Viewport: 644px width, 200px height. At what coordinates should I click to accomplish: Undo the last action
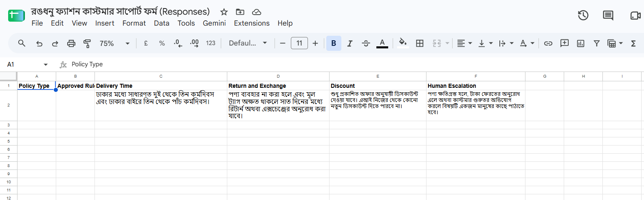(39, 43)
